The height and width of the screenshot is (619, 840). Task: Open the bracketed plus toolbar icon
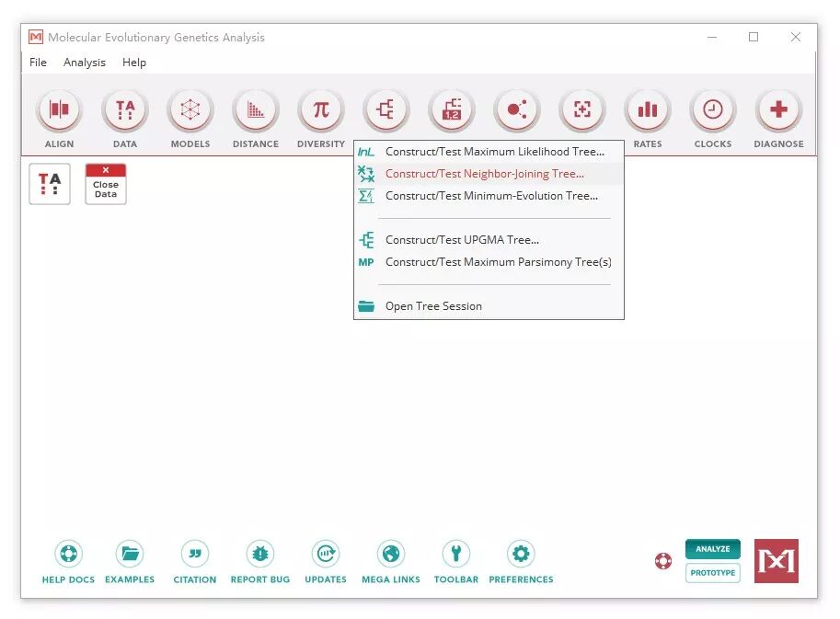pyautogui.click(x=582, y=109)
